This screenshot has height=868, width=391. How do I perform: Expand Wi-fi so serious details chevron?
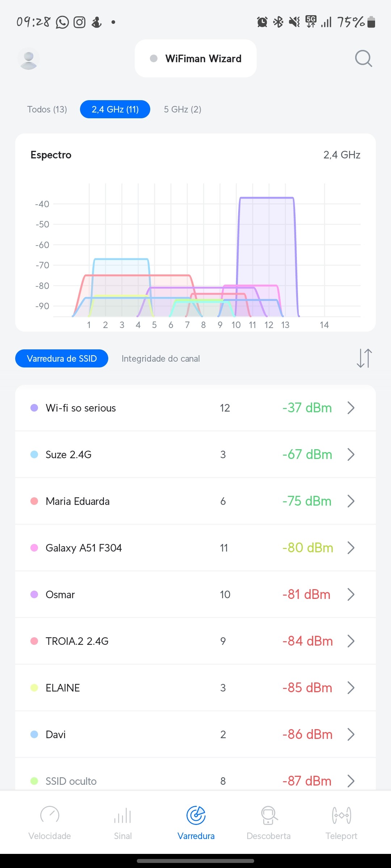350,408
